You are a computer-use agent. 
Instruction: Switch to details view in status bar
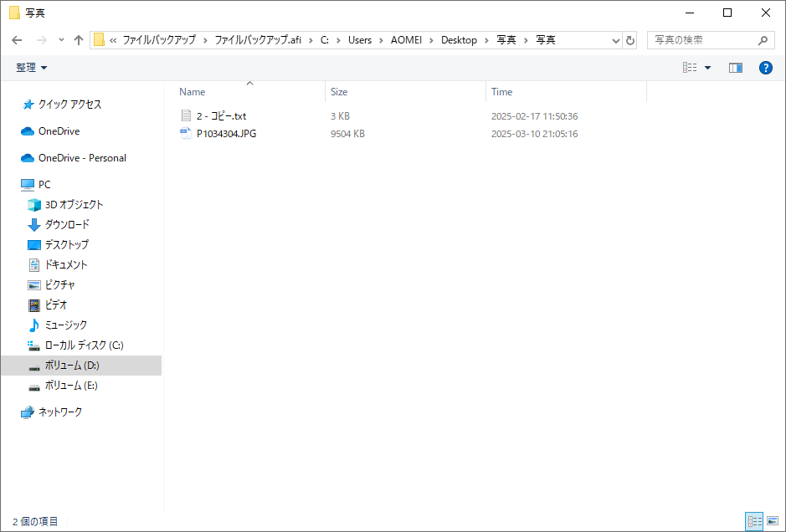[x=754, y=521]
